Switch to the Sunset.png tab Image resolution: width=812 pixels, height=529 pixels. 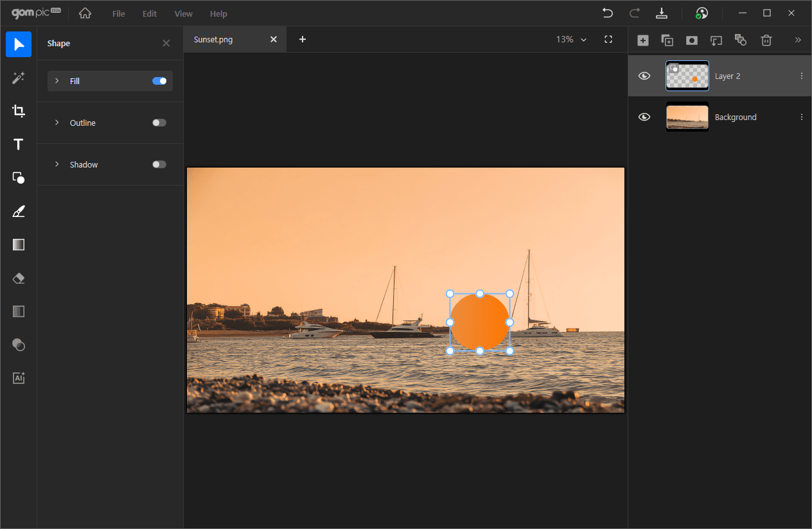213,40
